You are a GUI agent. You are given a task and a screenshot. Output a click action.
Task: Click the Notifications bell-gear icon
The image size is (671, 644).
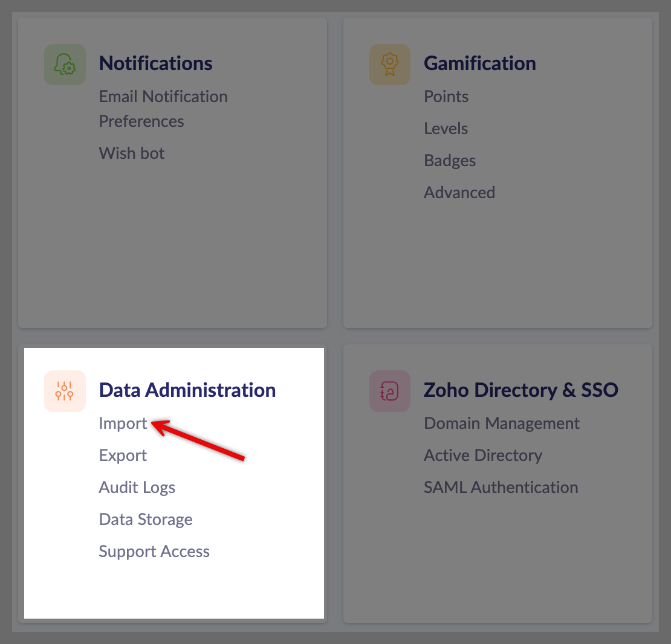coord(65,65)
